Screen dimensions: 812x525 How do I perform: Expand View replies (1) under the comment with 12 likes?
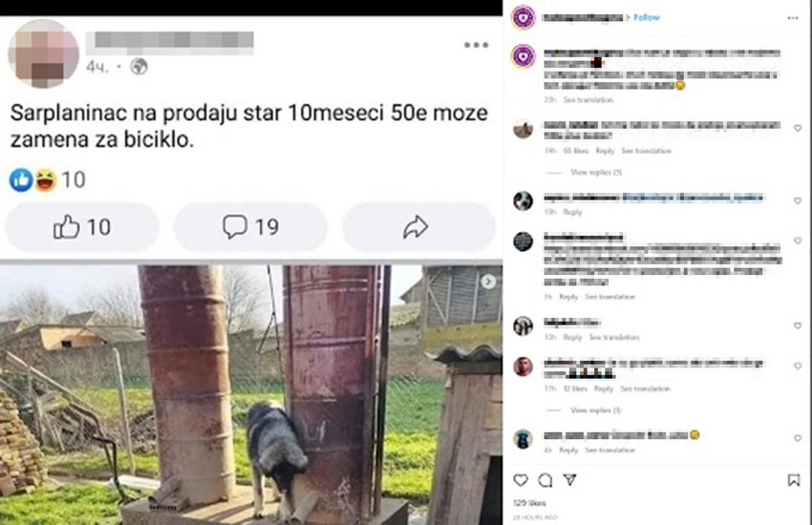[x=595, y=410]
